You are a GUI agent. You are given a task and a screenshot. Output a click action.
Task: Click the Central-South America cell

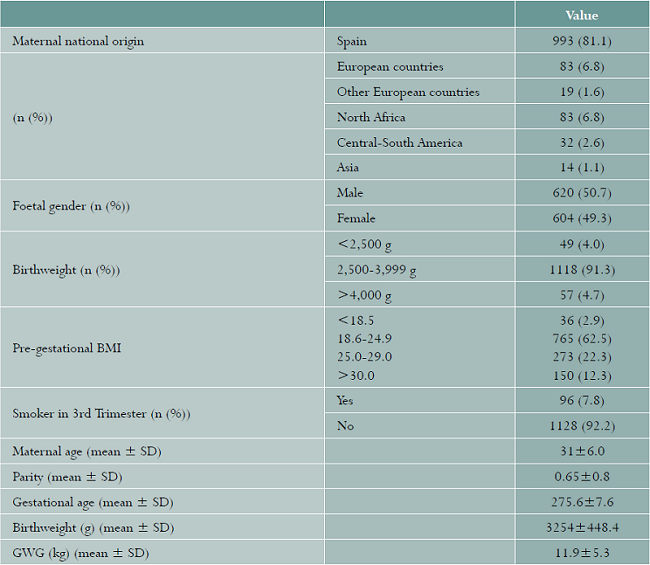[400, 142]
